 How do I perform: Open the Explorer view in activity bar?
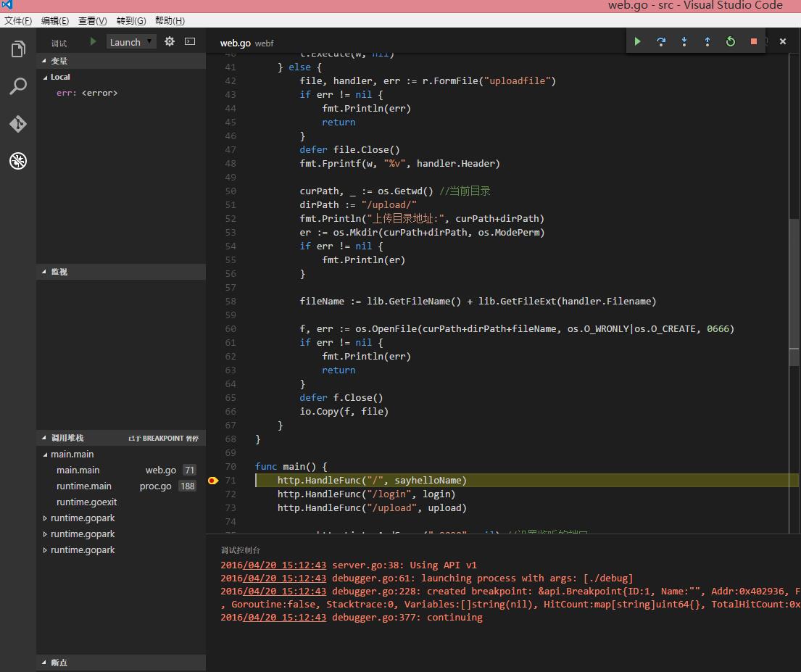click(x=18, y=49)
